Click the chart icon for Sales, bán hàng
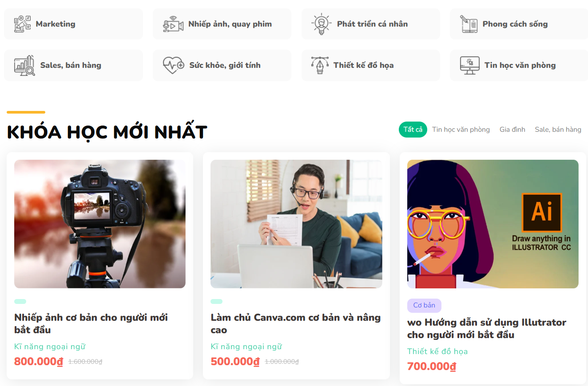This screenshot has width=588, height=386. click(x=24, y=65)
